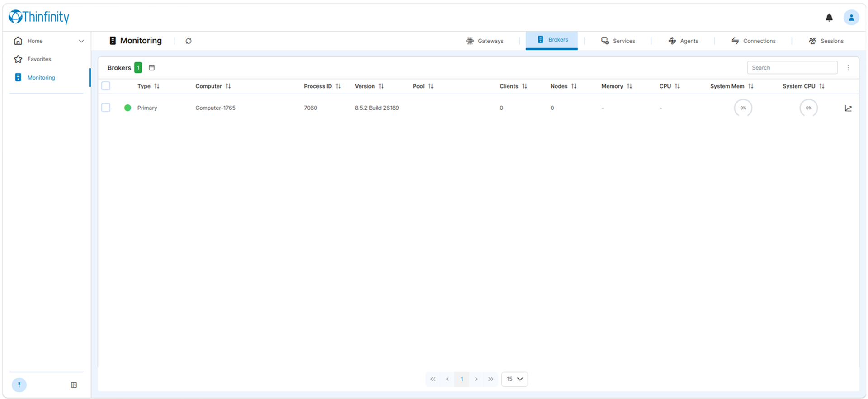Refresh the Monitoring view

pos(189,41)
